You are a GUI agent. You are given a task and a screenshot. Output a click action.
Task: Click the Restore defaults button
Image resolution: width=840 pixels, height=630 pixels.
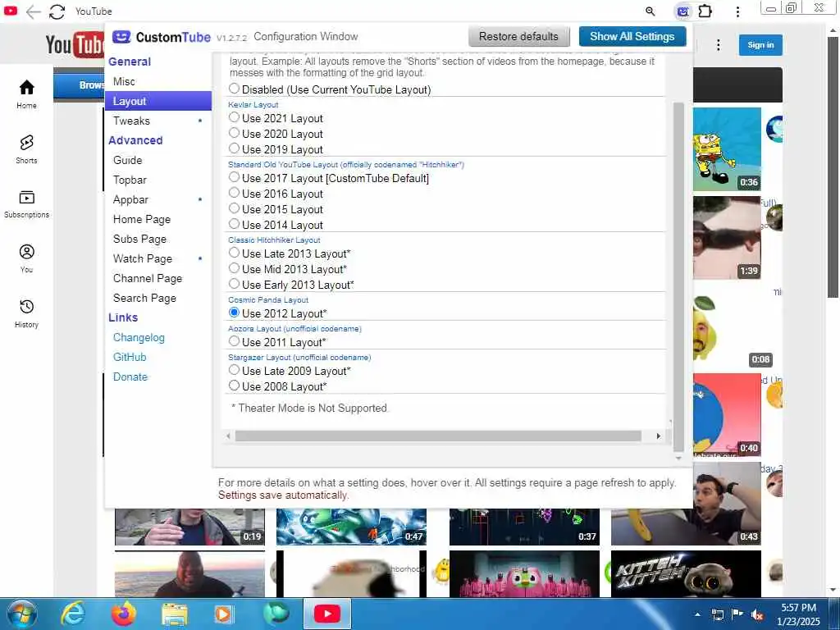[x=518, y=36]
